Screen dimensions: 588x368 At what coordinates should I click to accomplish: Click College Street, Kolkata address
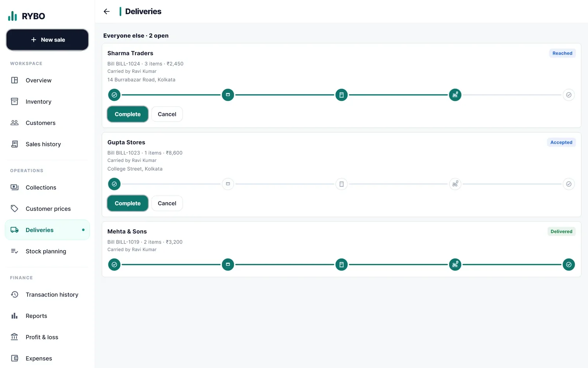click(x=135, y=169)
